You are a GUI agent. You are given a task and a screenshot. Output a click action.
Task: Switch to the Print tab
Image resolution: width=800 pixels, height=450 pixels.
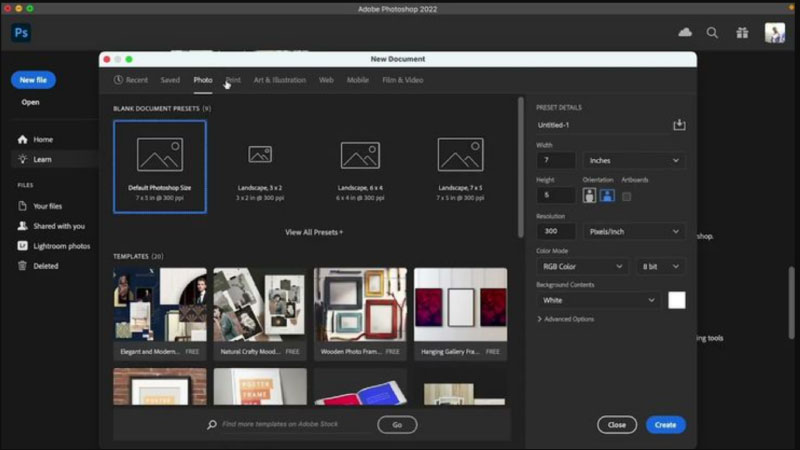click(x=233, y=80)
